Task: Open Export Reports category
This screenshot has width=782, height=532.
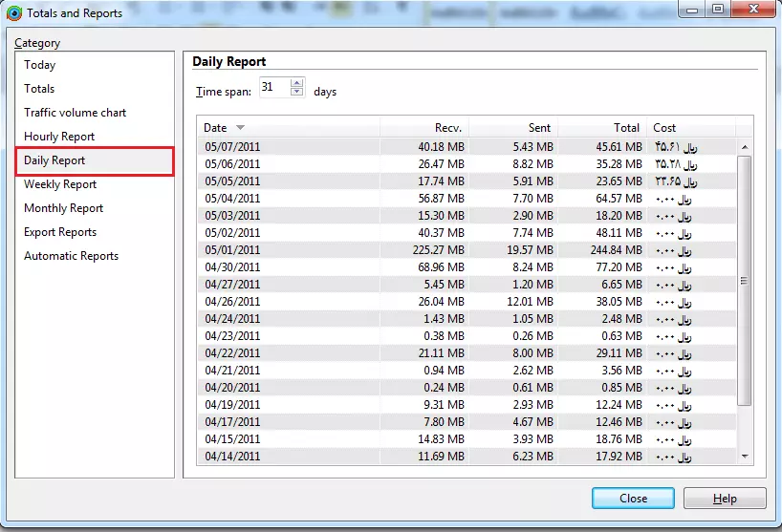Action: (60, 232)
